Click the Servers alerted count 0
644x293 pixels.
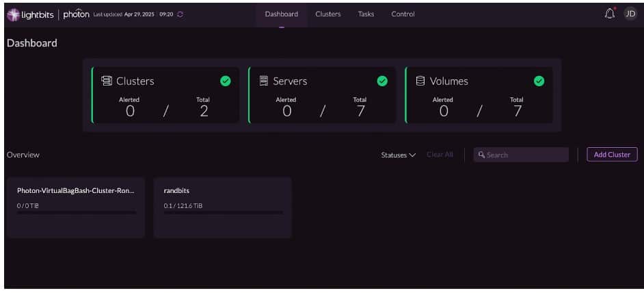point(286,111)
